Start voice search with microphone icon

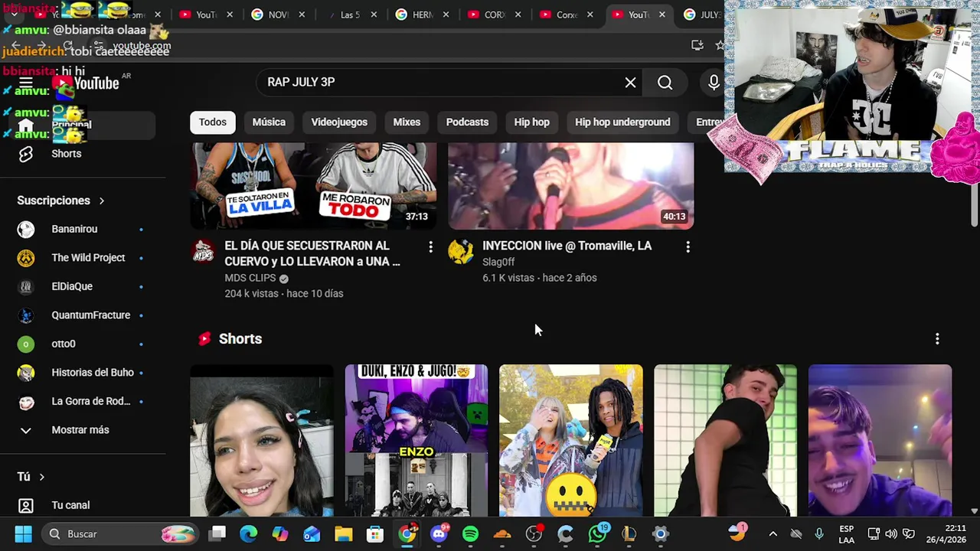(714, 83)
